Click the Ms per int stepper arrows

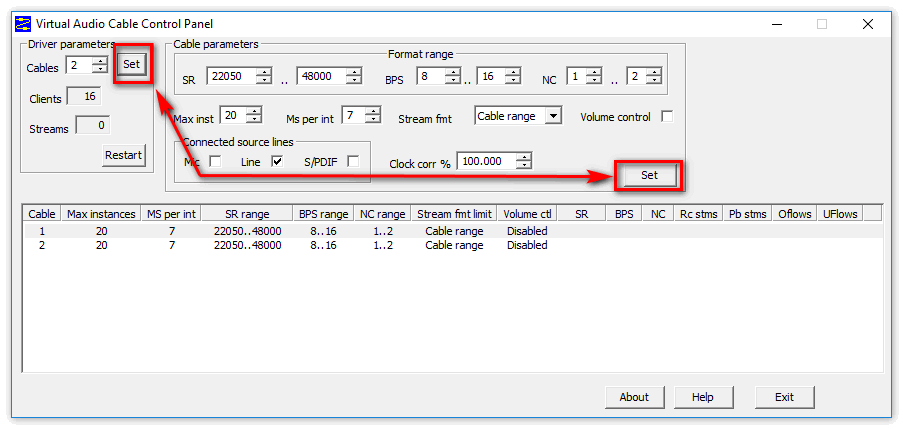(x=373, y=115)
